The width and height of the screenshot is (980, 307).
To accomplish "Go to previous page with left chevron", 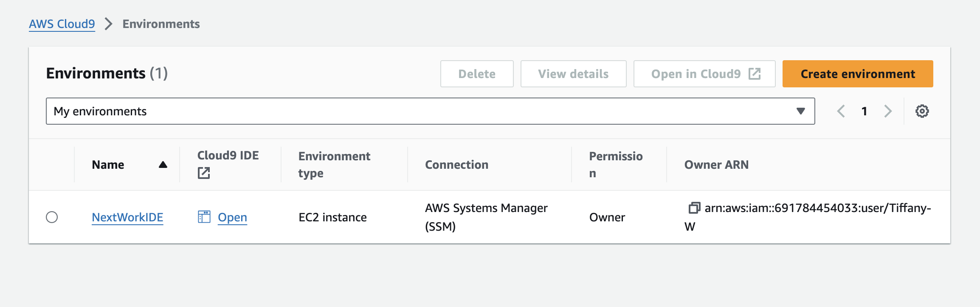I will (x=841, y=111).
